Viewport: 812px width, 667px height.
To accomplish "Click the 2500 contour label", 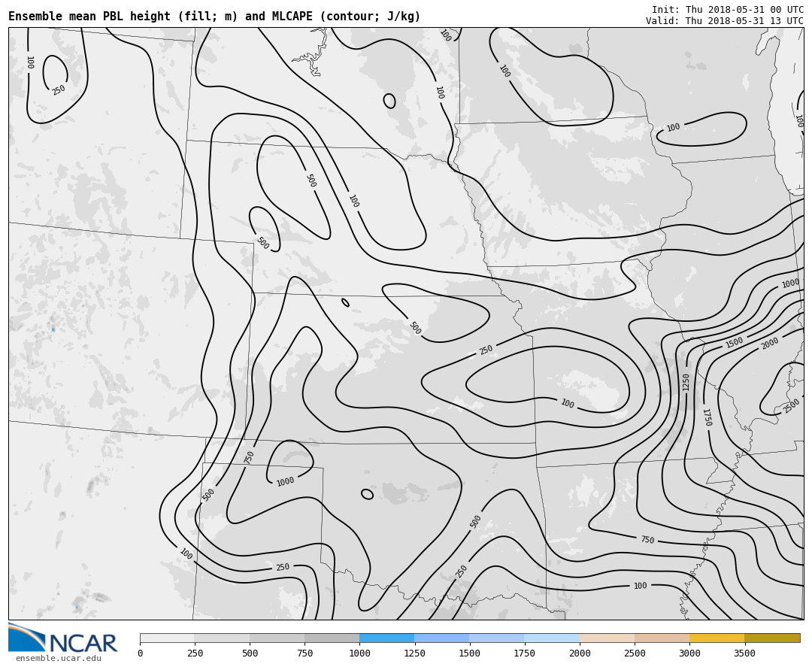I will tap(792, 406).
